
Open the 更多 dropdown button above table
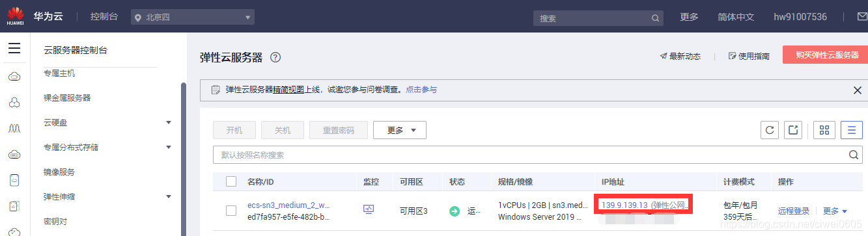tap(400, 130)
